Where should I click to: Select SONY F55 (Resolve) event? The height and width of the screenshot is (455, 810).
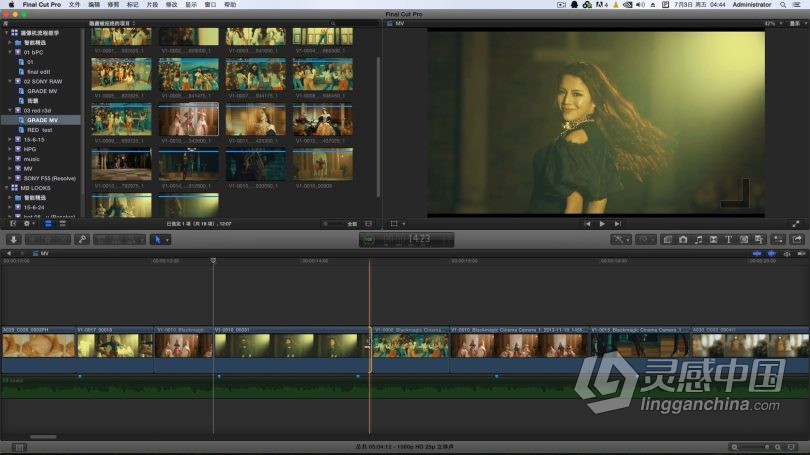tap(50, 178)
